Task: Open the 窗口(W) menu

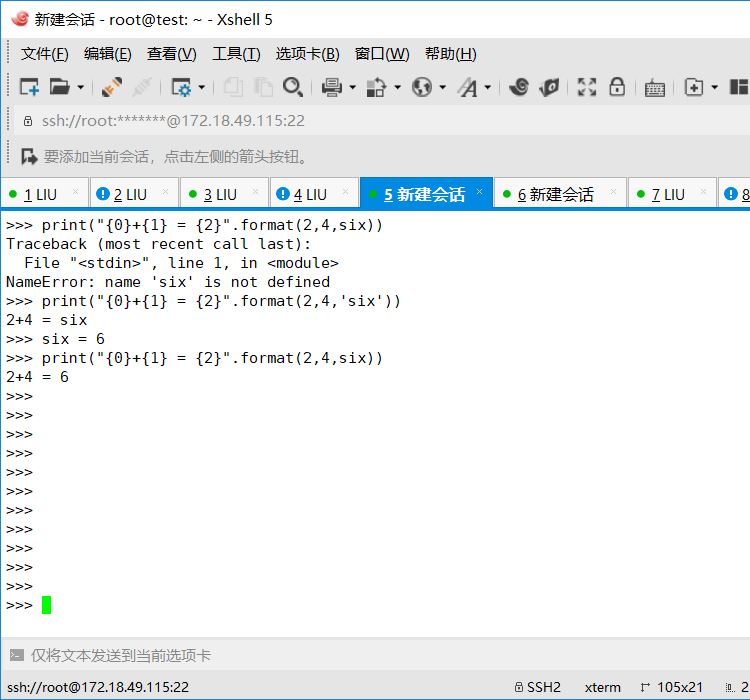Action: 382,54
